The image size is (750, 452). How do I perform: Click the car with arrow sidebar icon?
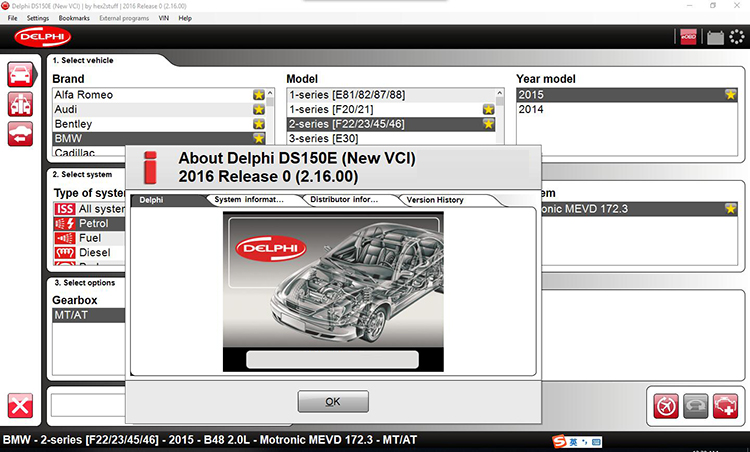click(20, 133)
